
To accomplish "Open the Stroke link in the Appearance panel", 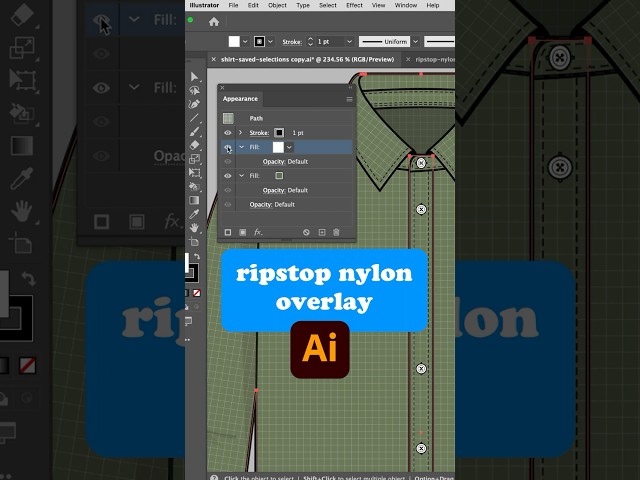I will coord(259,133).
